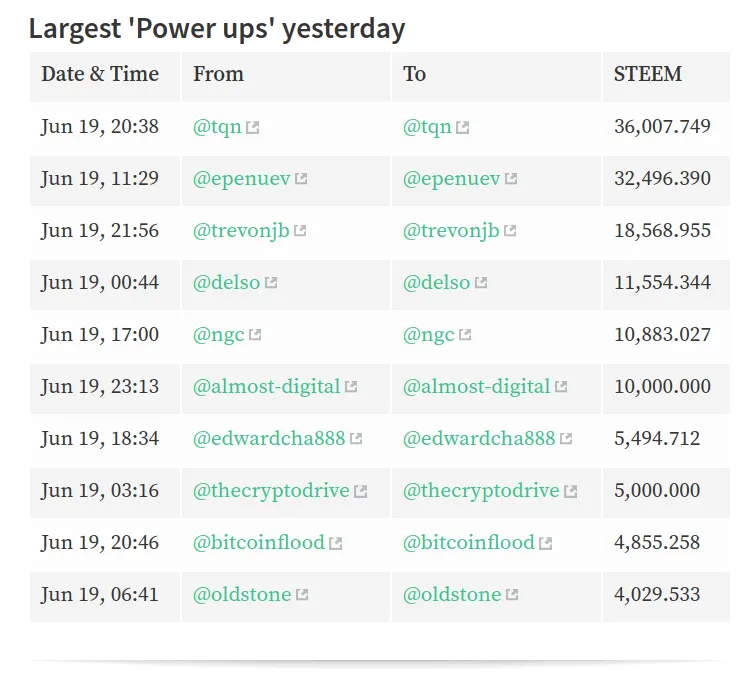Click external link icon beside @bitcoinflood in From column

click(335, 543)
